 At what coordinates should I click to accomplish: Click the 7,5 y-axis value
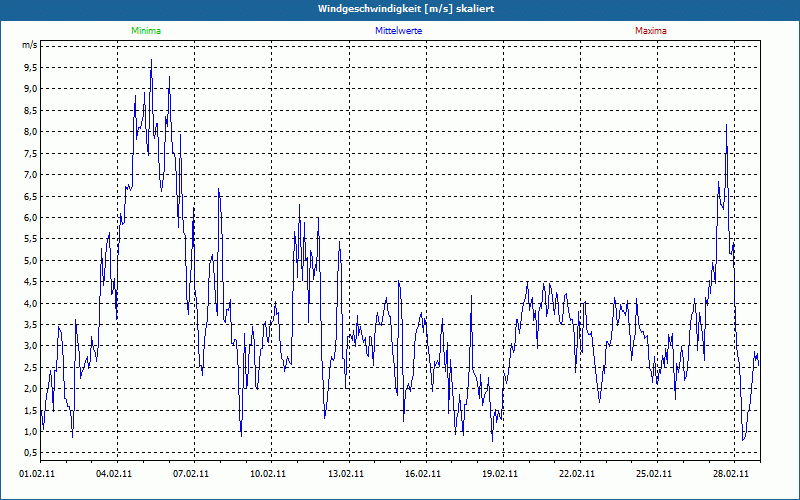(31, 153)
